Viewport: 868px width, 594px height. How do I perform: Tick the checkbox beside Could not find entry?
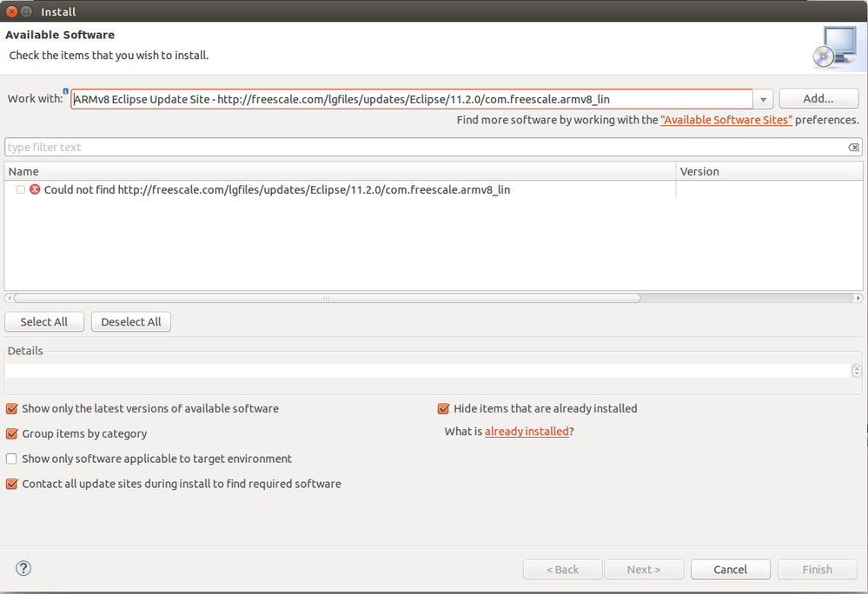(x=21, y=189)
